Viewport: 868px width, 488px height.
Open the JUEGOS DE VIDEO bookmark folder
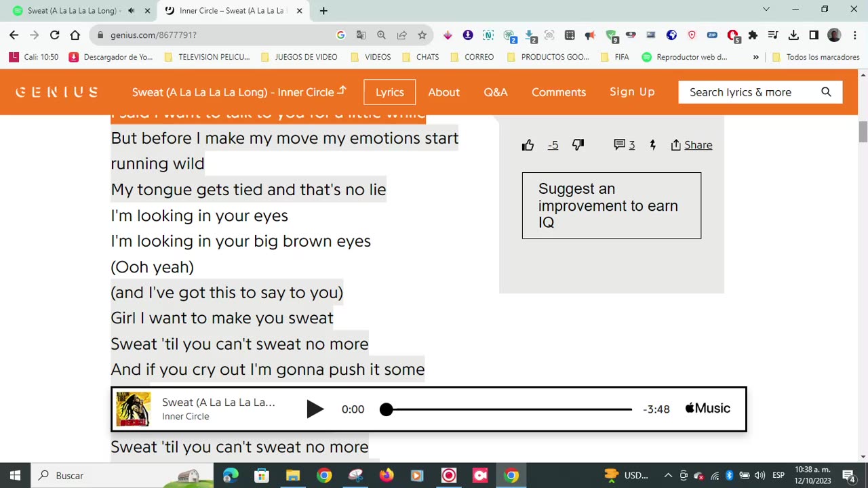tap(298, 57)
